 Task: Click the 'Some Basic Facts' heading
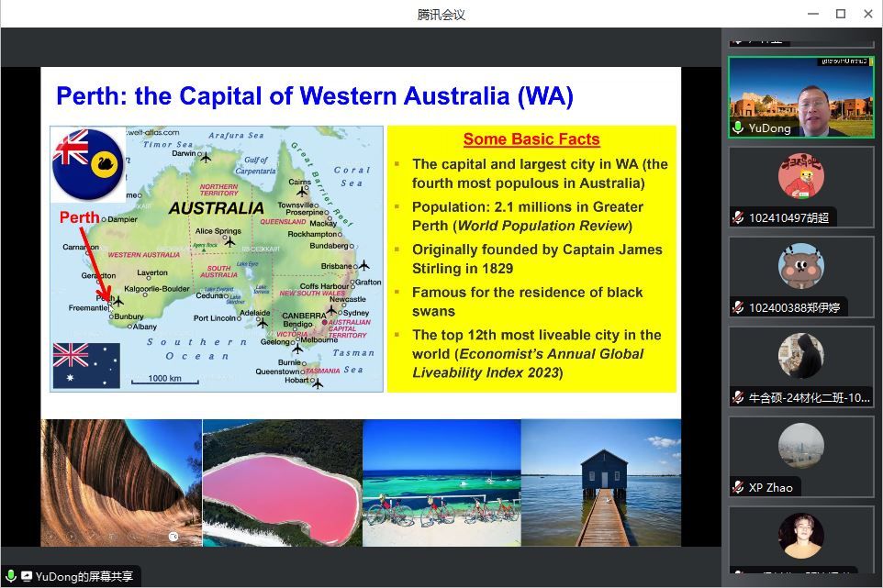[x=531, y=139]
